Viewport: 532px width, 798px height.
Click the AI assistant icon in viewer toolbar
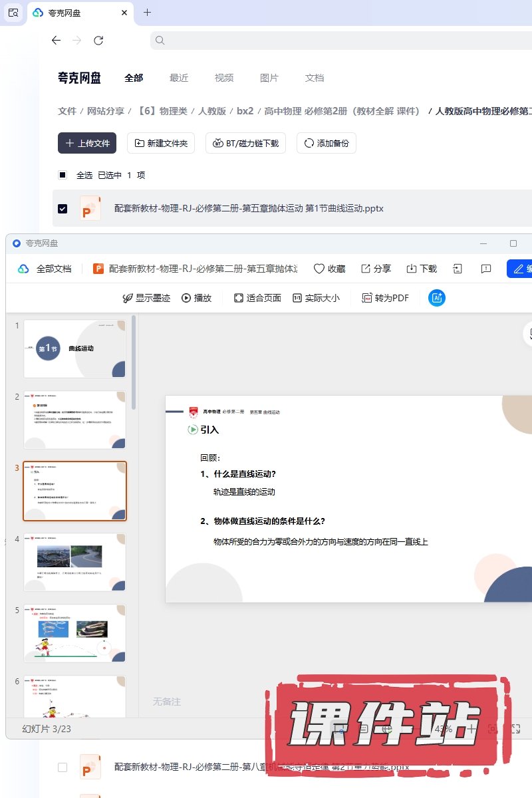(x=437, y=298)
